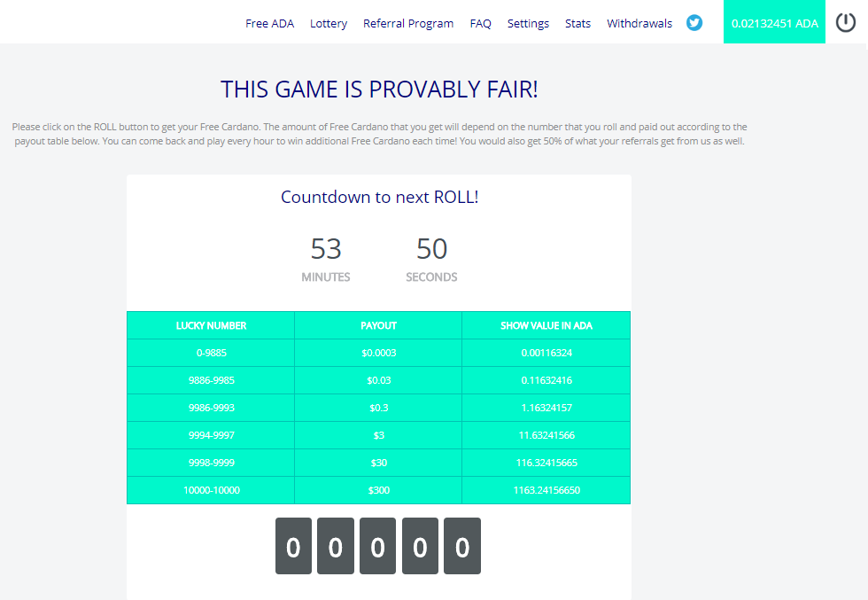This screenshot has width=868, height=600.
Task: Click the $0.0003 payout cell
Action: (378, 353)
